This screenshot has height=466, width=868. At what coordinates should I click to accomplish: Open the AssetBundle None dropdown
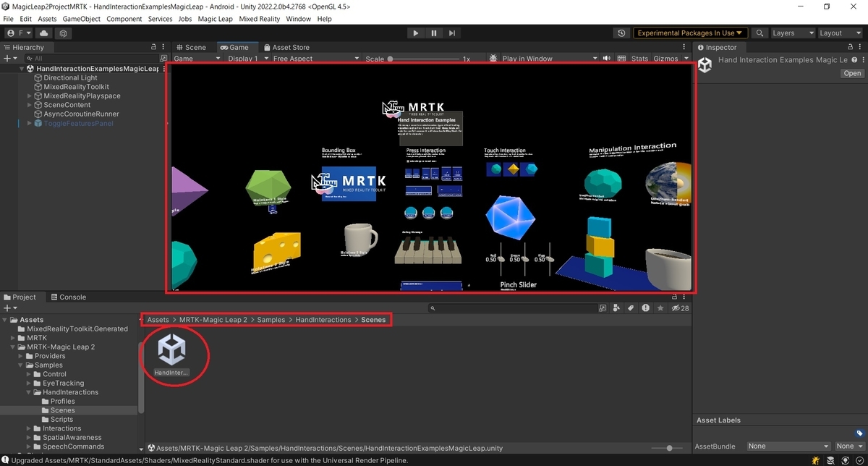(x=789, y=446)
